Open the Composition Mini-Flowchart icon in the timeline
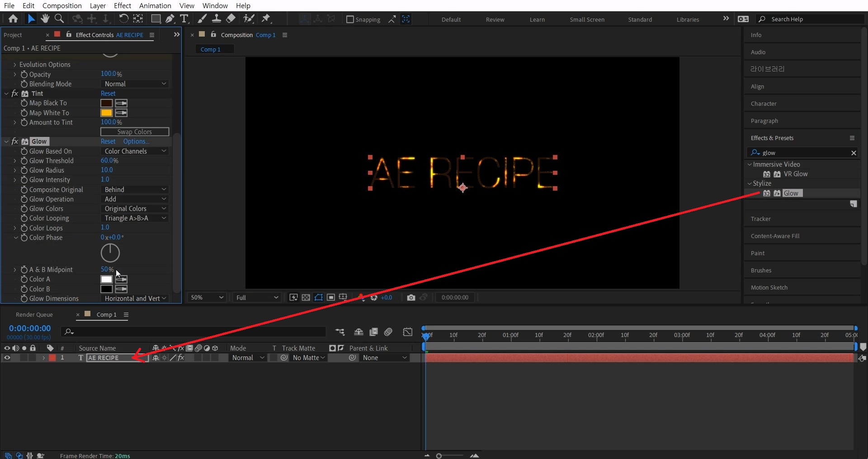868x459 pixels. 340,332
